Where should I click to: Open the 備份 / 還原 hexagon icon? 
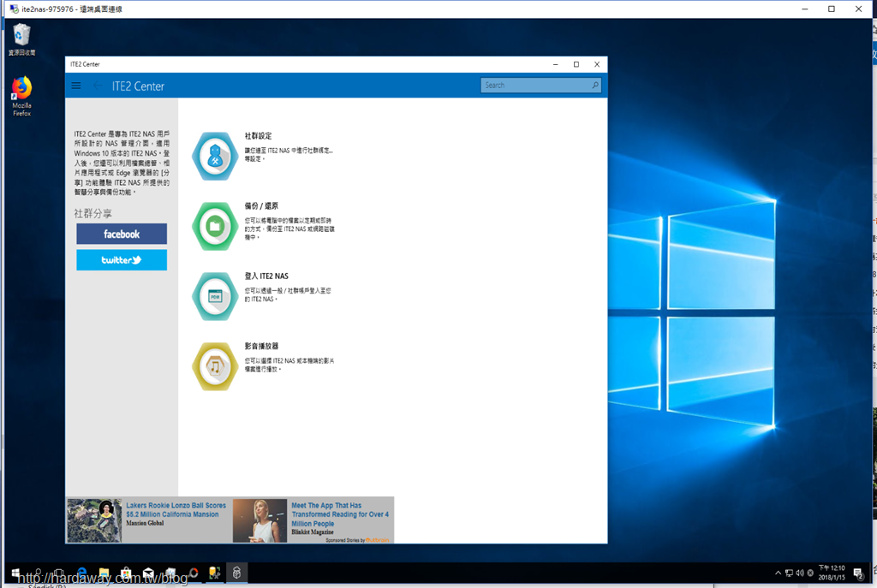click(x=215, y=226)
